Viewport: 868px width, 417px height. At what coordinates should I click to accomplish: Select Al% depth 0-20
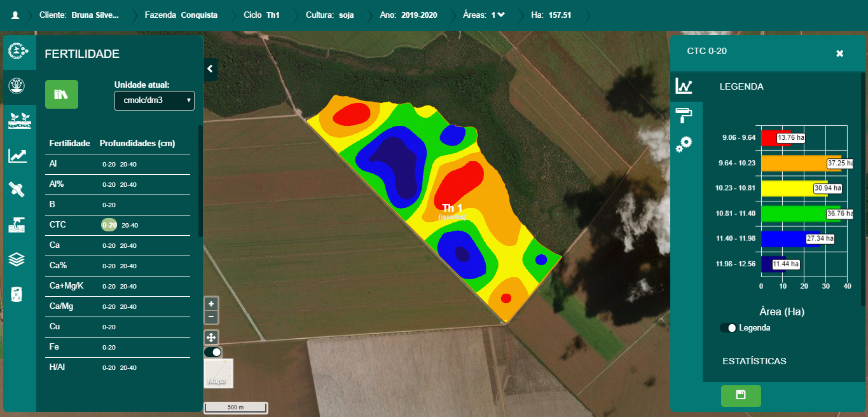click(x=109, y=185)
